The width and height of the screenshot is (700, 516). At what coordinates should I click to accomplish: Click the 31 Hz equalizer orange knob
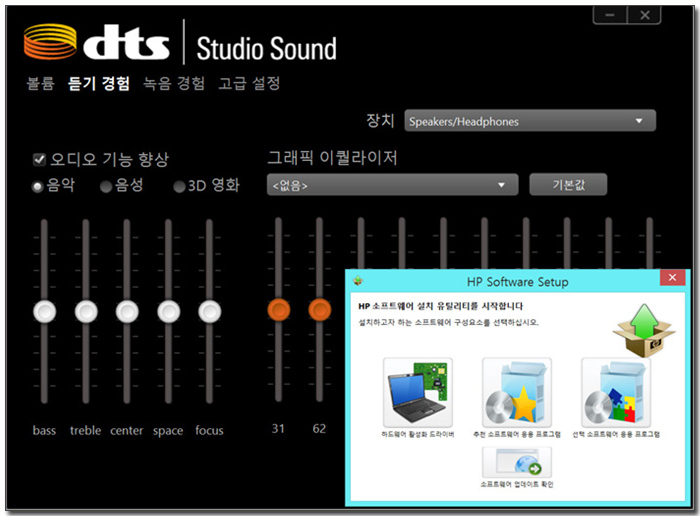pyautogui.click(x=279, y=310)
